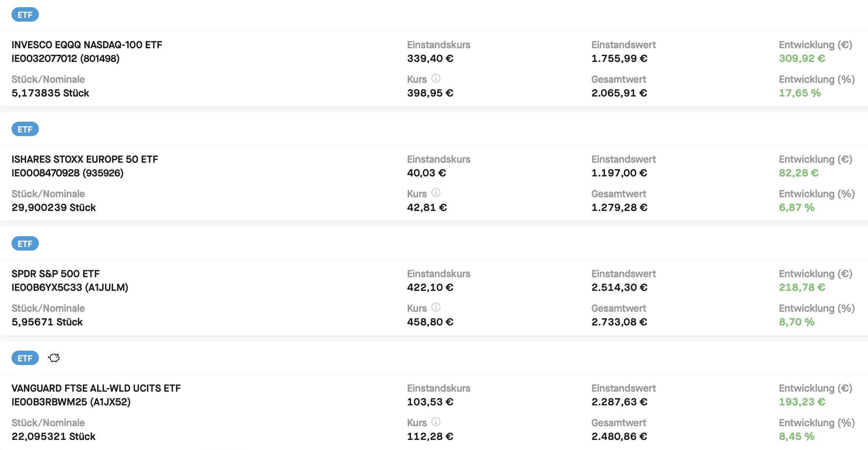The height and width of the screenshot is (450, 868).
Task: Click the ETF badge above iShares STOXX Europe 50
Action: tap(25, 129)
